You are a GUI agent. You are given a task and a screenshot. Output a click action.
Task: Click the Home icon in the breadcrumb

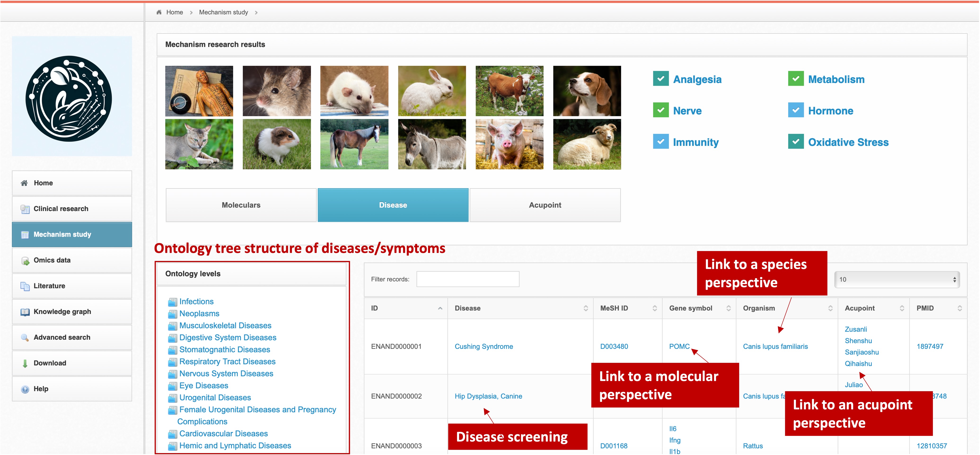pyautogui.click(x=159, y=12)
